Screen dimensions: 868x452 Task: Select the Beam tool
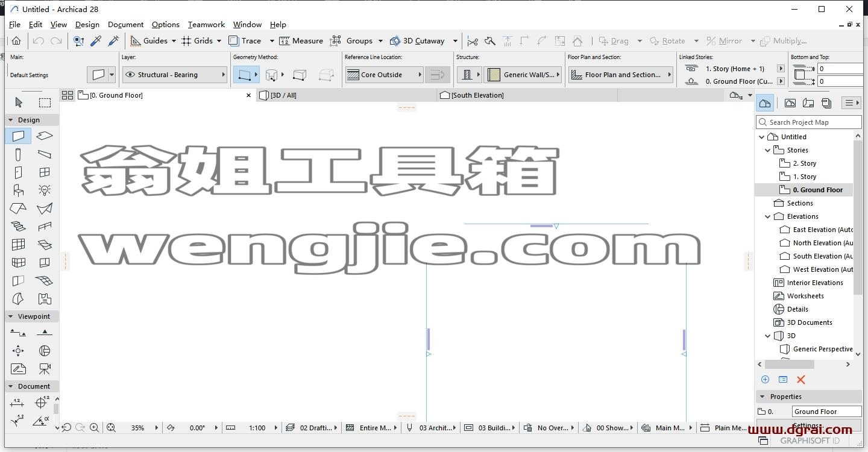click(45, 154)
